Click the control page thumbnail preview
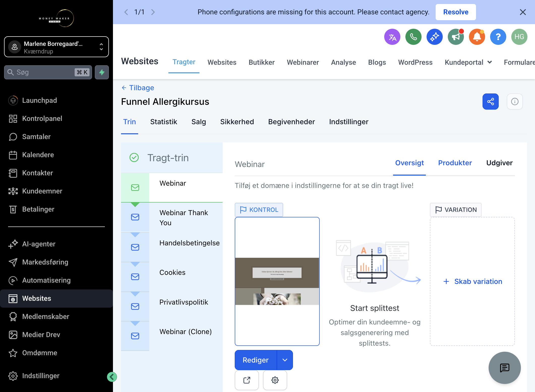This screenshot has height=392, width=535. [x=277, y=281]
